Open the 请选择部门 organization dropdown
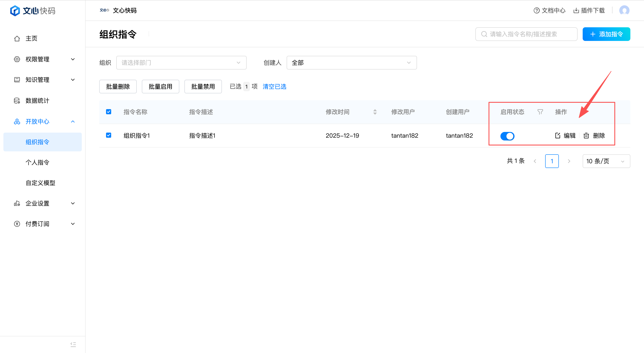 [181, 62]
